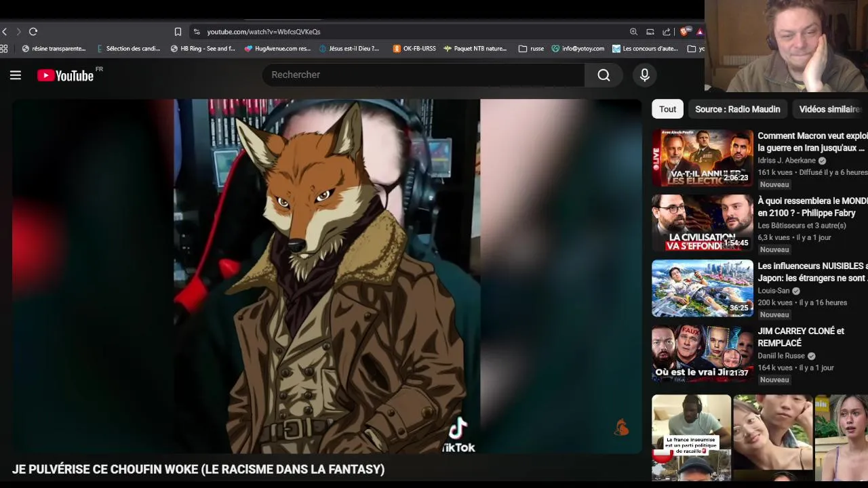Select the Source : Radio Maudin chip
Viewport: 868px width, 488px height.
738,109
